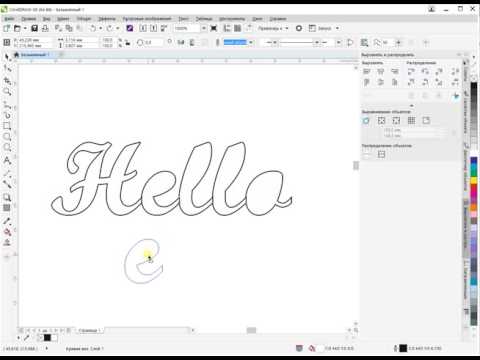Set alignment to Grid
This screenshot has width=480, height=360.
411,121
